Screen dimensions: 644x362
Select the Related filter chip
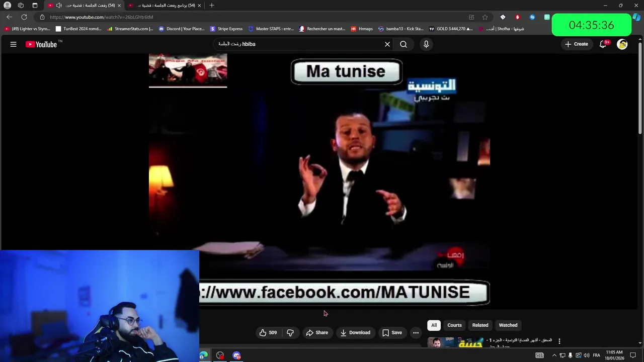click(x=480, y=325)
